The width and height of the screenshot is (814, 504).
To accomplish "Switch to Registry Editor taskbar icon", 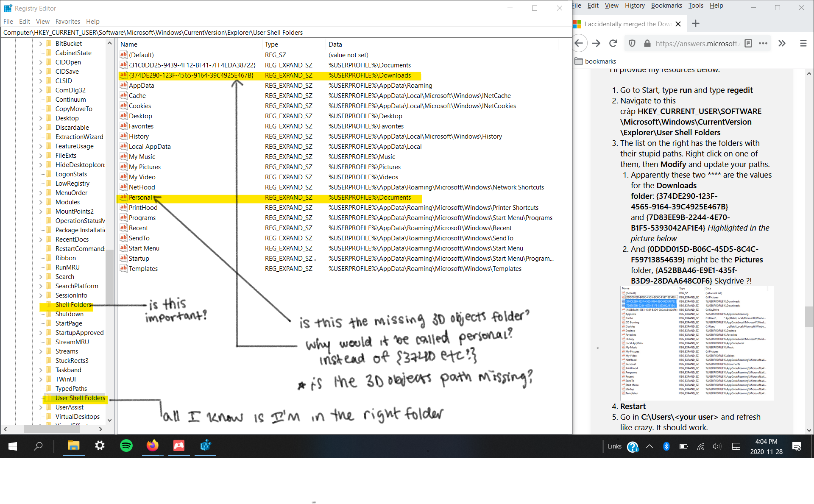I will tap(206, 446).
